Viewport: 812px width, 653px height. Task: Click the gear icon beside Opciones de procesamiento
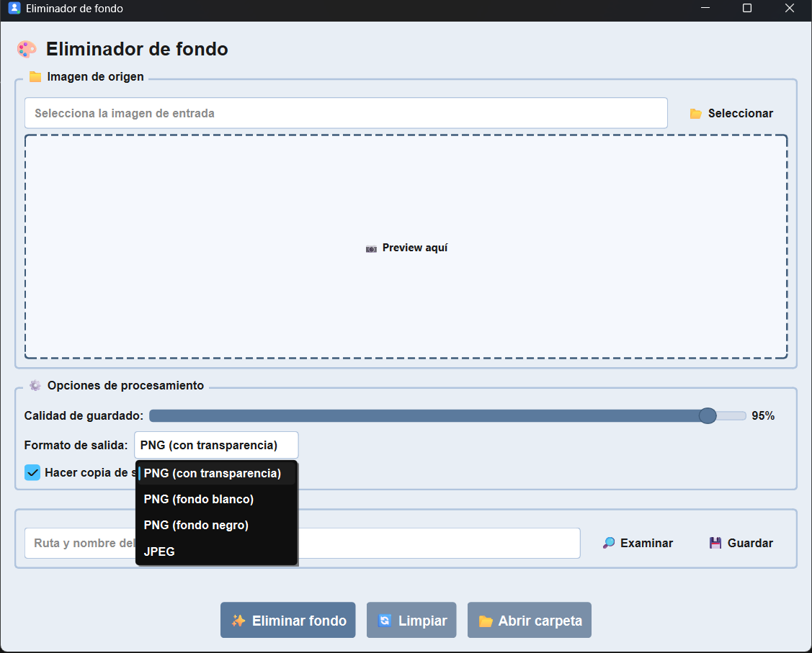click(35, 385)
